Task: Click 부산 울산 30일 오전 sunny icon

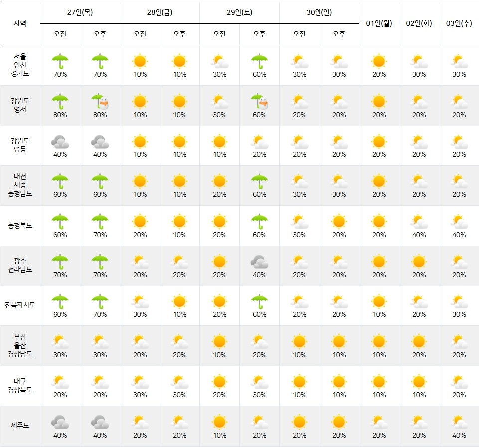Action: point(299,342)
